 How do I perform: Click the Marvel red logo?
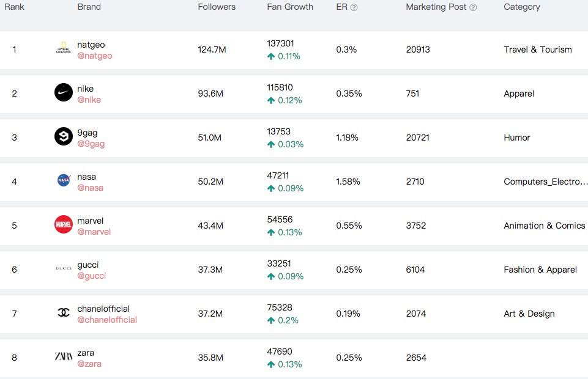(64, 224)
